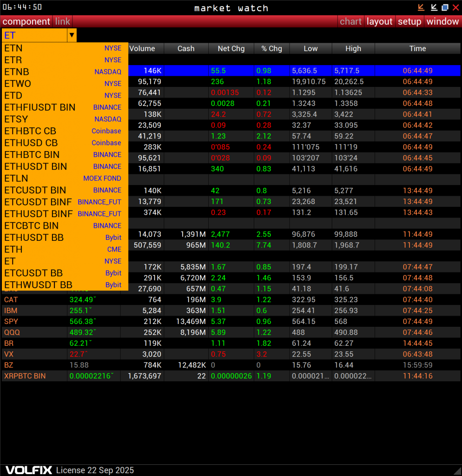Pick ETCUSDT BB Bybit entry
462x476 pixels.
(x=65, y=273)
